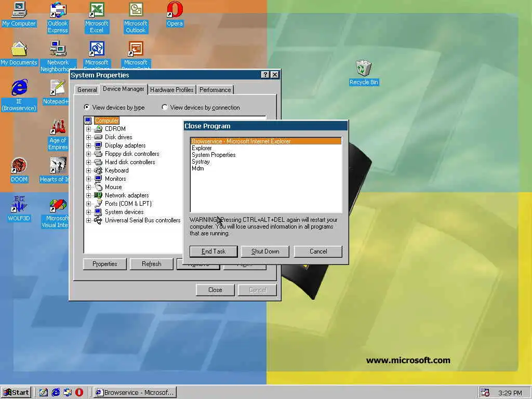Click the taskbar clock showing 3:29 PM
532x399 pixels.
click(x=510, y=393)
